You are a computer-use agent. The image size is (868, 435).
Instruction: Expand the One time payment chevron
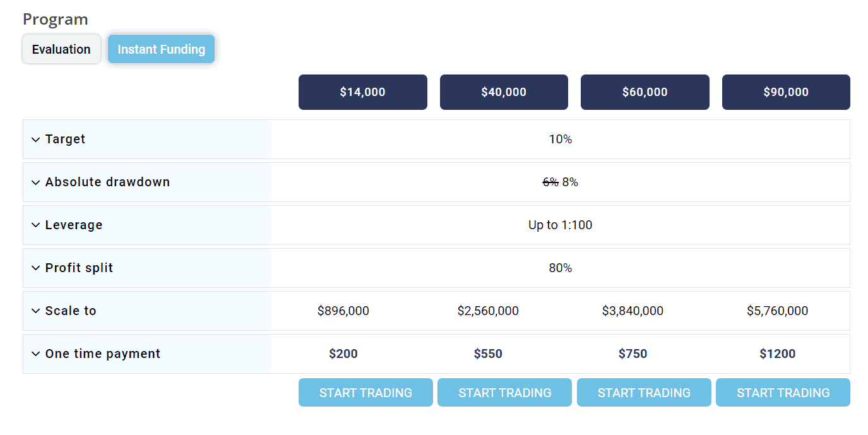point(36,354)
